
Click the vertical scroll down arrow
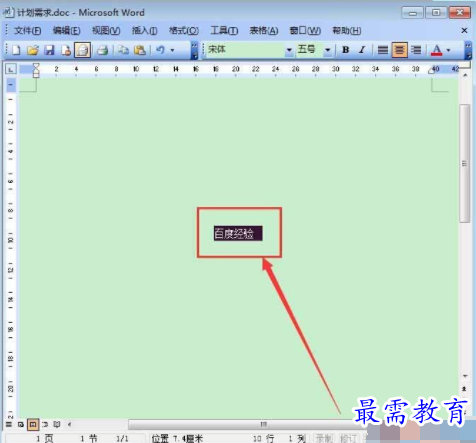tap(465, 376)
